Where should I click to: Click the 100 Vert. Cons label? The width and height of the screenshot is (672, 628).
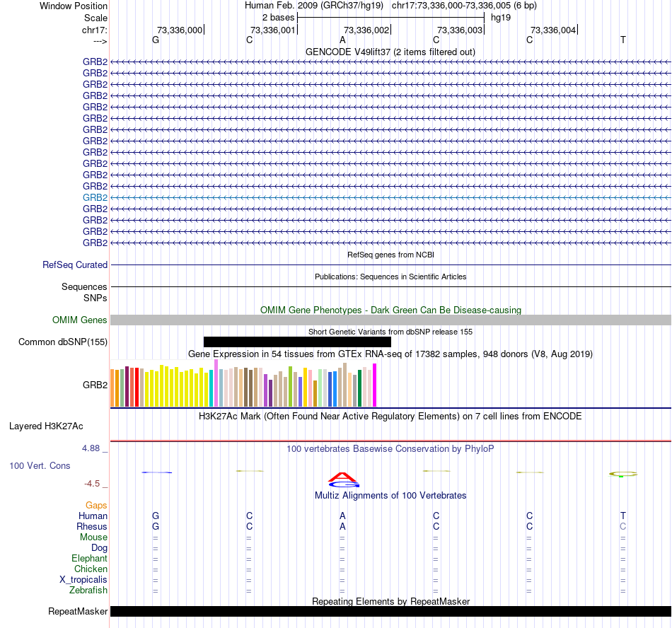pos(40,465)
